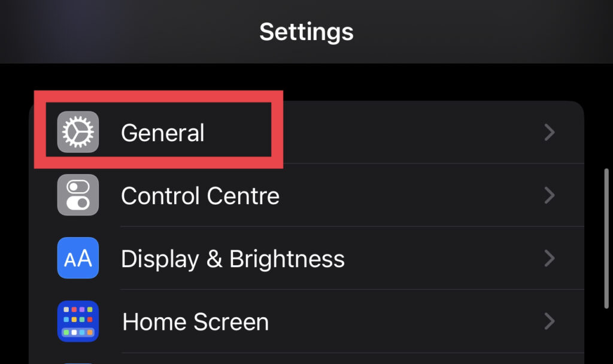613x364 pixels.
Task: Open Control Centre via its chevron arrow
Action: (x=550, y=195)
